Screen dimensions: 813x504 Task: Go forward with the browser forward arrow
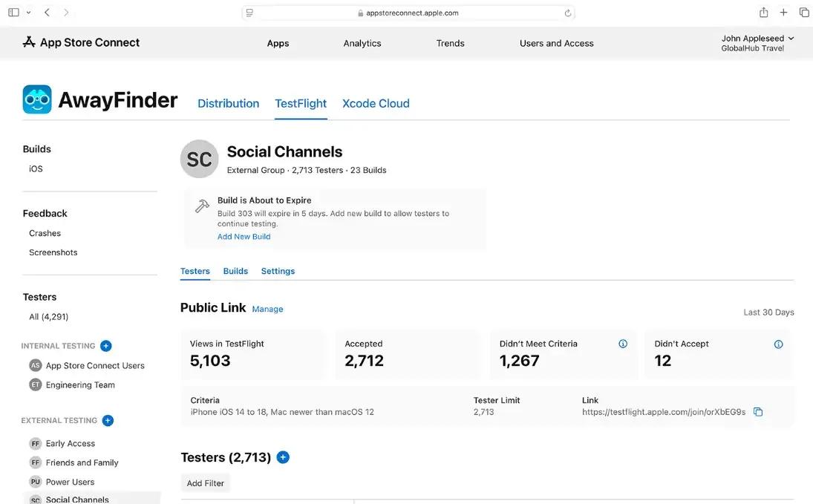pyautogui.click(x=66, y=13)
